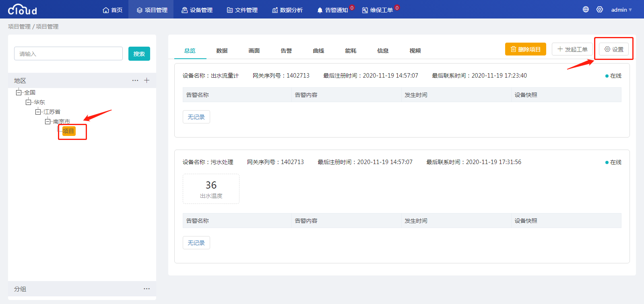
Task: Click 设备名称：污水处理 text
Action: coord(208,162)
